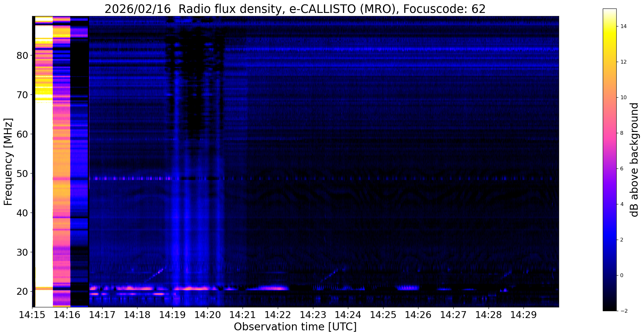Click the 14:26 time tick label
This screenshot has height=336, width=644.
[418, 314]
